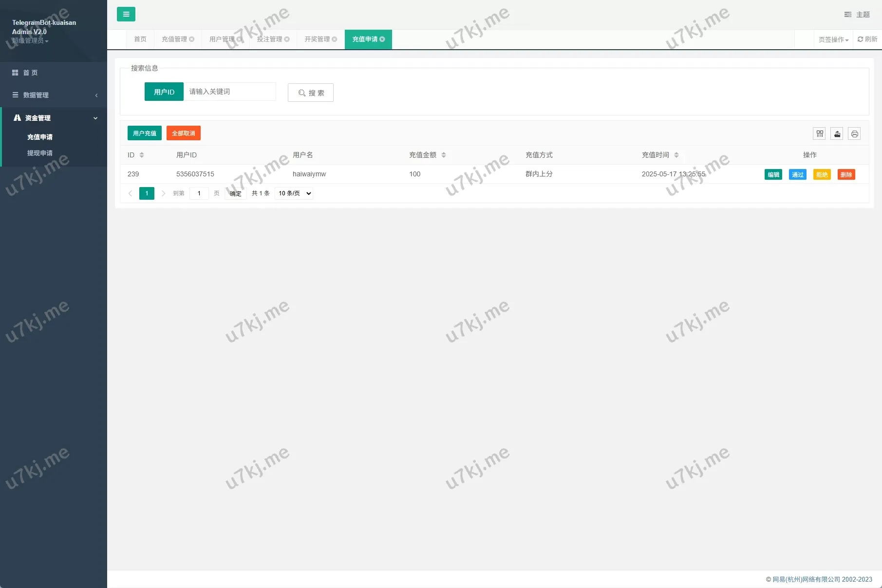Screen dimensions: 882x588
Task: Sort table by 充值时间 column
Action: [x=676, y=155]
